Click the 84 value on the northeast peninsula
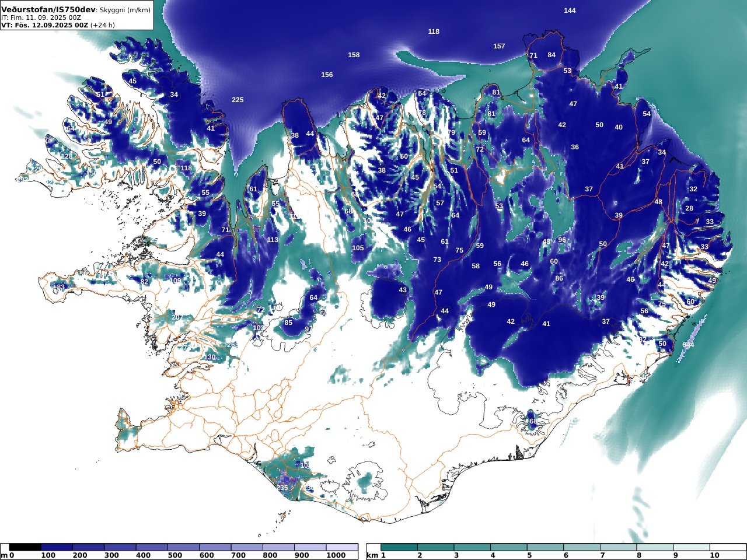This screenshot has width=747, height=560. tap(551, 55)
